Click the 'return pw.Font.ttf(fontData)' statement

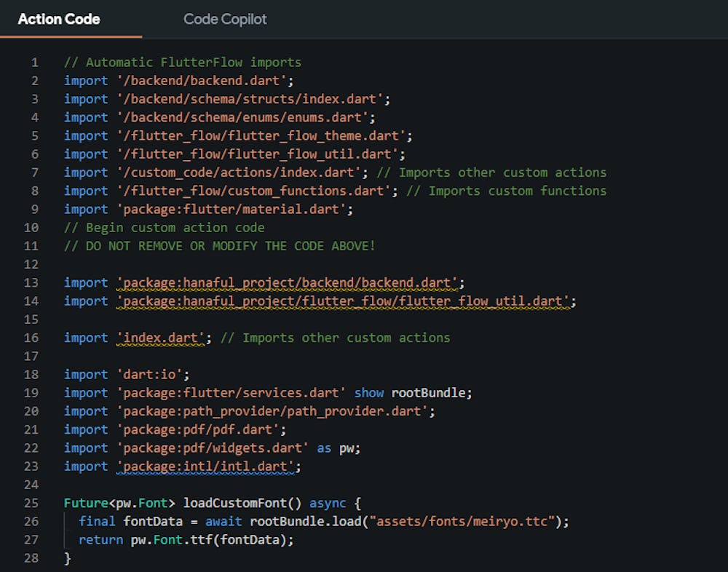186,540
